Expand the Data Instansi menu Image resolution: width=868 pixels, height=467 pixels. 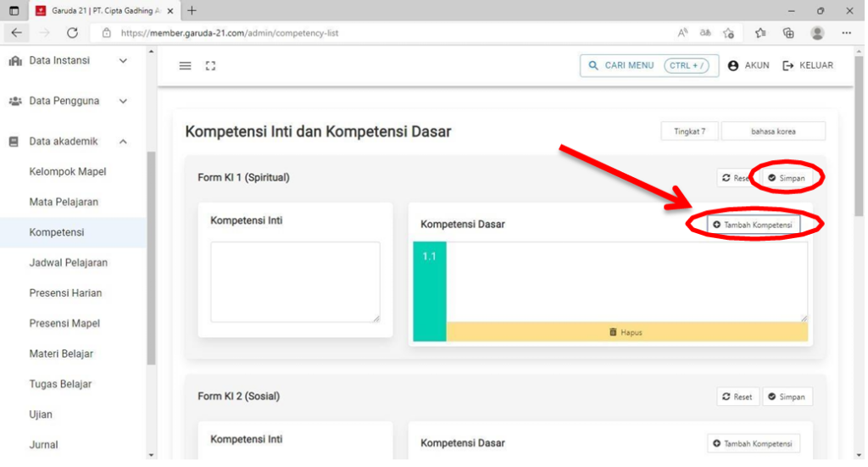point(69,60)
